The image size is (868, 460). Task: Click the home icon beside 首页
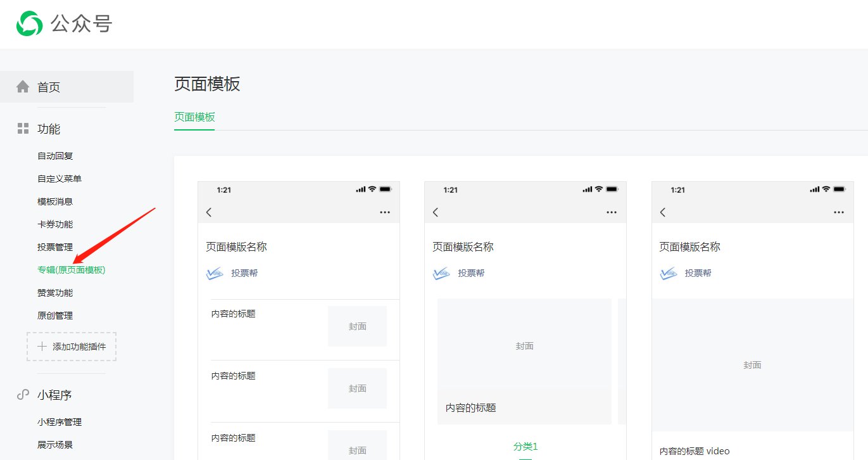coord(22,87)
